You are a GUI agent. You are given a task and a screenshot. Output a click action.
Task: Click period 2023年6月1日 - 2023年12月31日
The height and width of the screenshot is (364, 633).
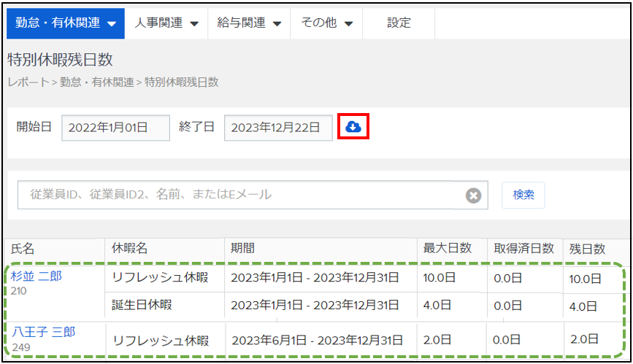[318, 341]
